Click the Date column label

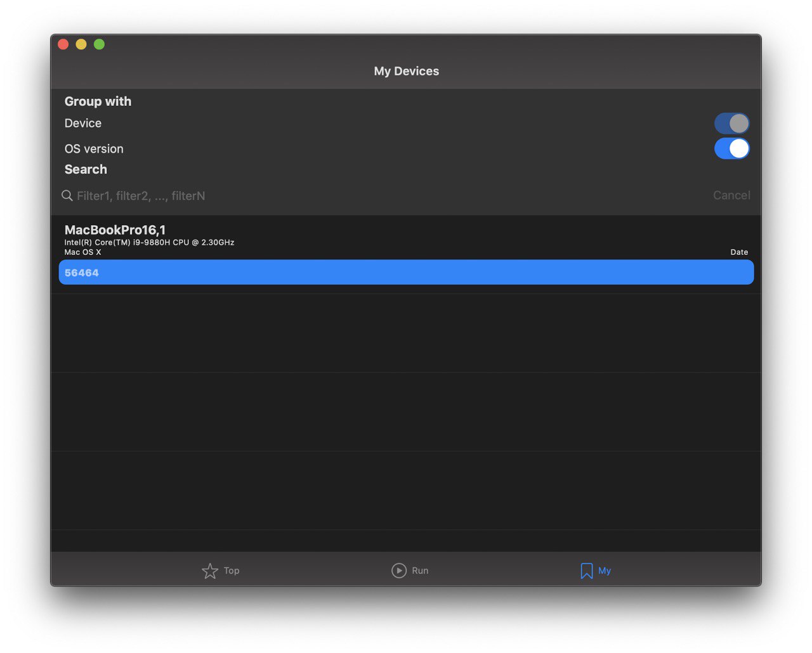pyautogui.click(x=739, y=252)
